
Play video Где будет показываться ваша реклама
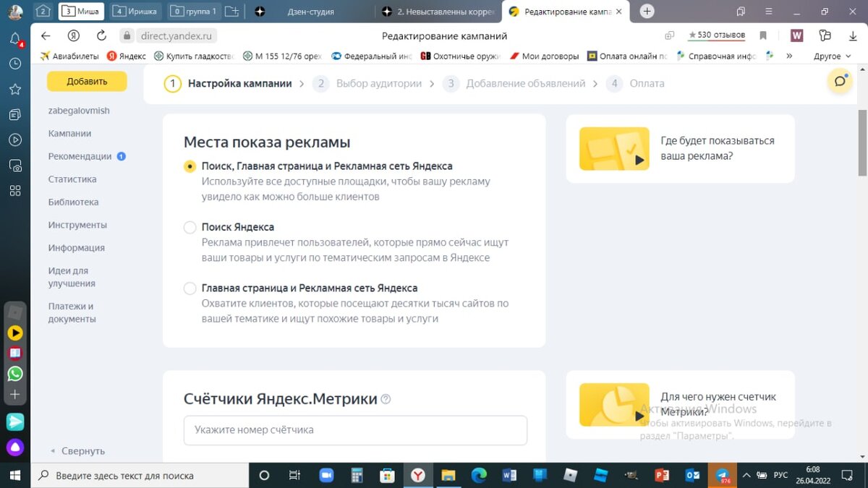[614, 147]
